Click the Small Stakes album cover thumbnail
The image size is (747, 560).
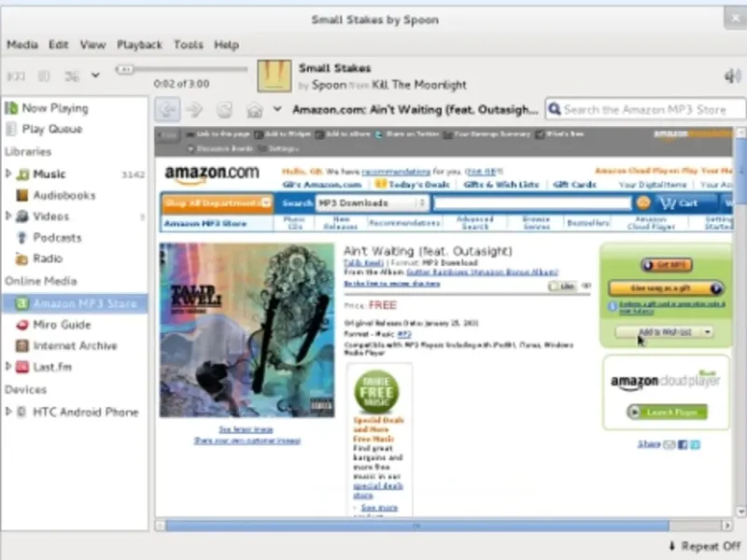point(274,76)
